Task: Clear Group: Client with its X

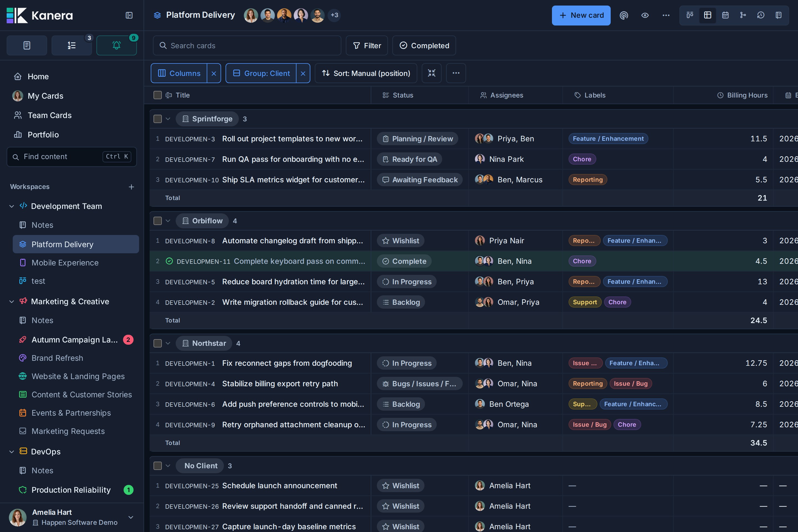Action: pyautogui.click(x=303, y=73)
